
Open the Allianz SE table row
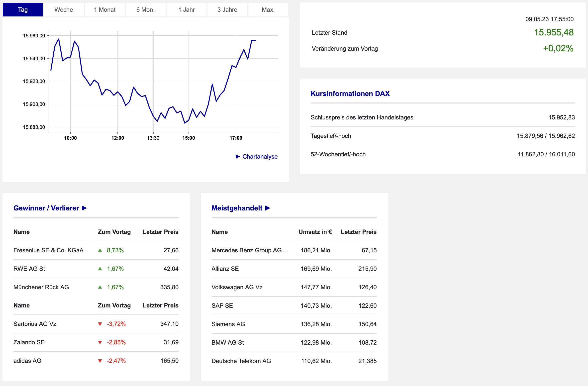point(294,269)
